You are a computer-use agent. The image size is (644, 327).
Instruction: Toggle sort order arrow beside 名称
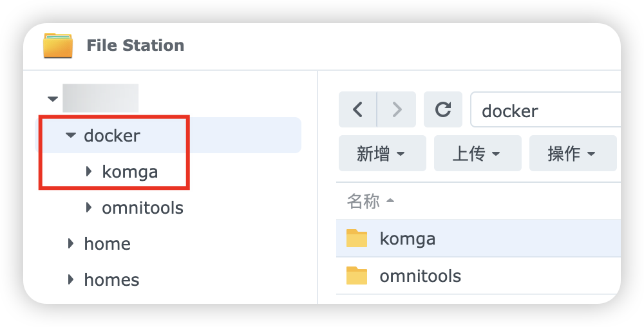click(x=390, y=202)
